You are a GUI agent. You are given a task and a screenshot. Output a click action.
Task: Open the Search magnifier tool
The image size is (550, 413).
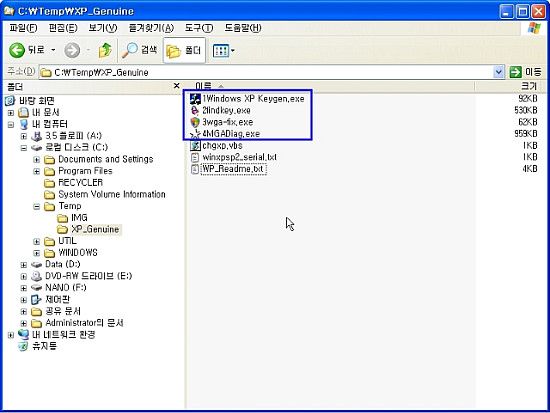(139, 50)
